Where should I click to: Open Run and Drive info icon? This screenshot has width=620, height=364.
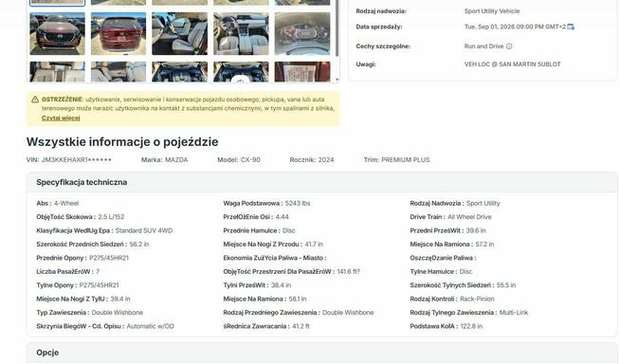pos(509,46)
